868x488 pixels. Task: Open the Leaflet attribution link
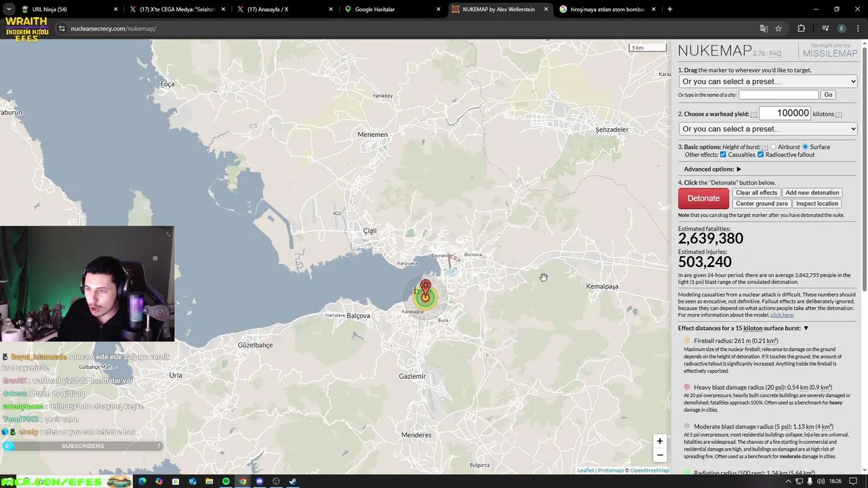tap(585, 470)
